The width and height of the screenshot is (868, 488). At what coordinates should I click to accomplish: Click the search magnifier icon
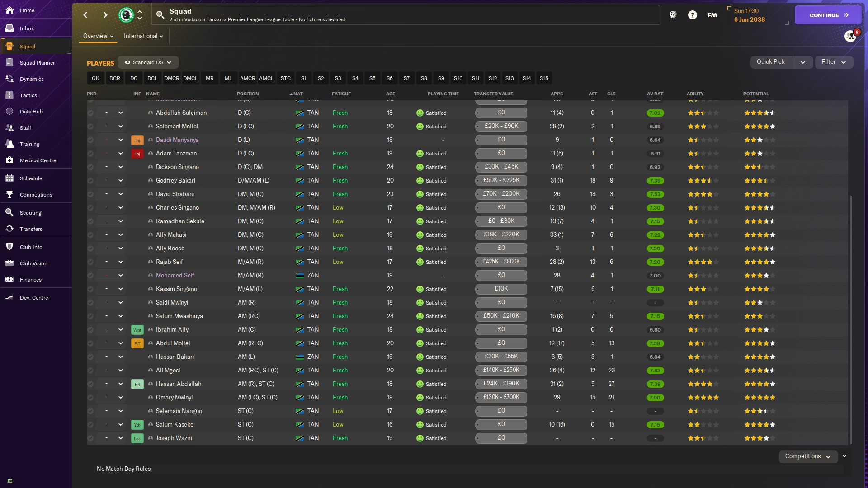point(160,15)
